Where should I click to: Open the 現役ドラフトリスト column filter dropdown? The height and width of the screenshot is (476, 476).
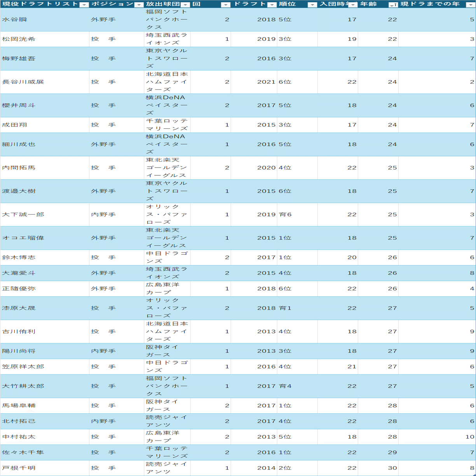tap(84, 5)
